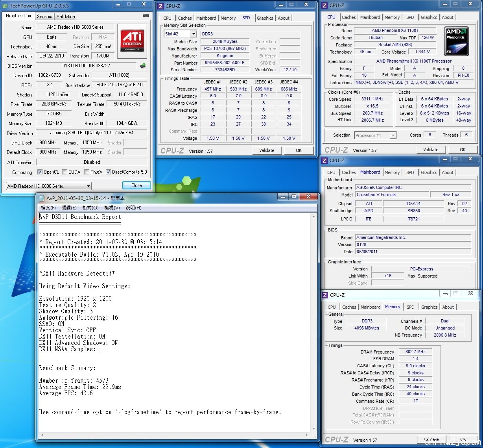Viewport: 483px width, 448px height.
Task: Click the Notepad horizontal scrollbar right arrow
Action: click(307, 435)
